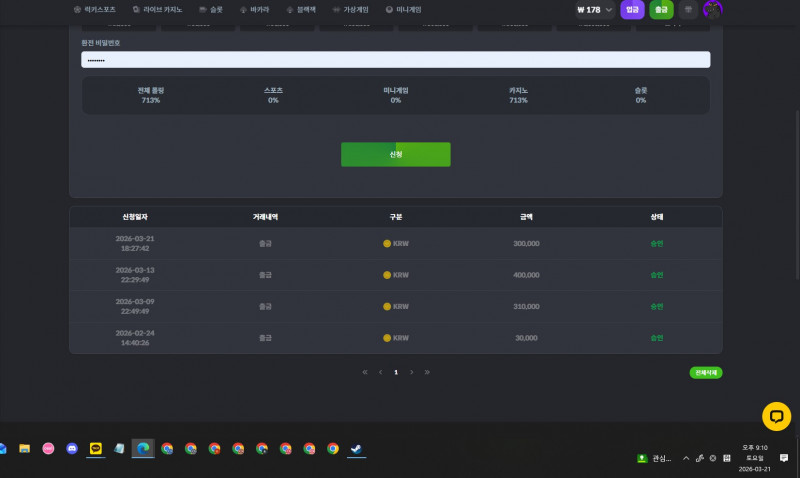The height and width of the screenshot is (478, 800).
Task: Open File Explorer from the taskbar
Action: click(x=24, y=449)
